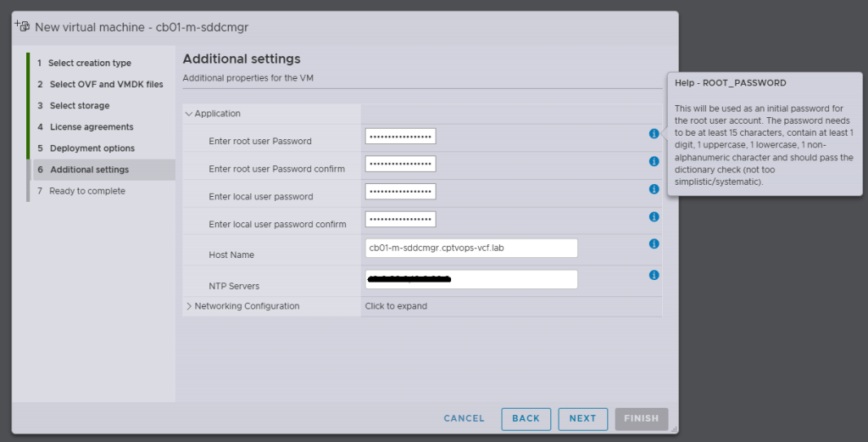Click the NTP Servers input field

point(471,279)
